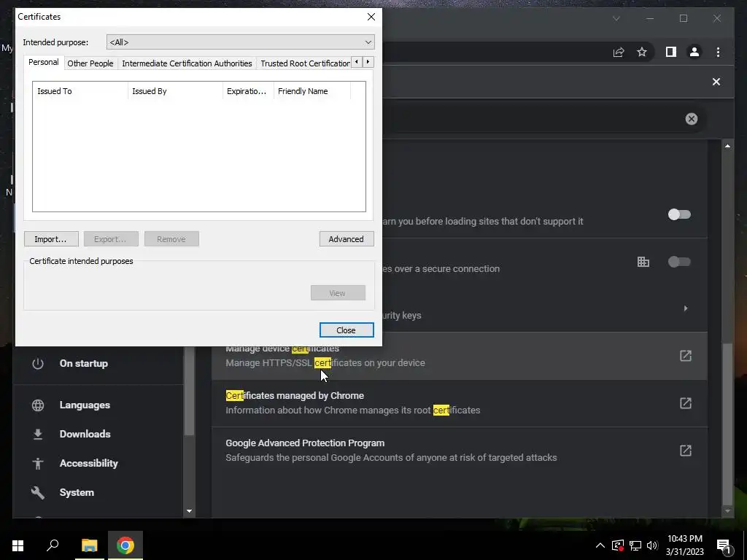The width and height of the screenshot is (747, 560).
Task: Click Certificates managed by Chrome row
Action: click(x=460, y=402)
